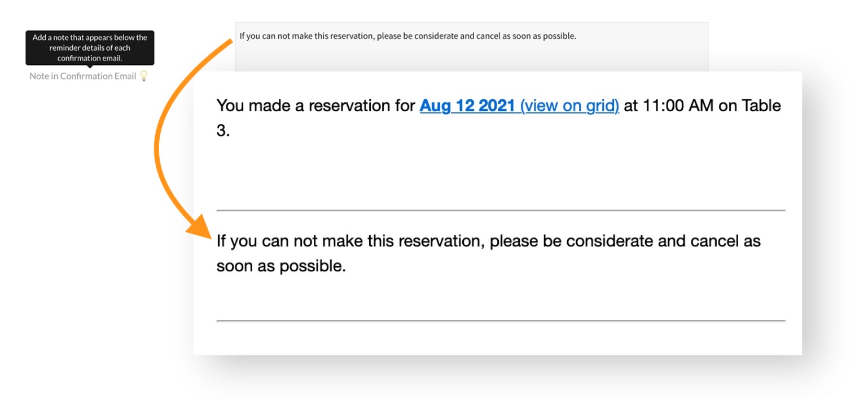The width and height of the screenshot is (868, 414).
Task: Open the "Aug 12 2021" date link
Action: click(x=467, y=106)
